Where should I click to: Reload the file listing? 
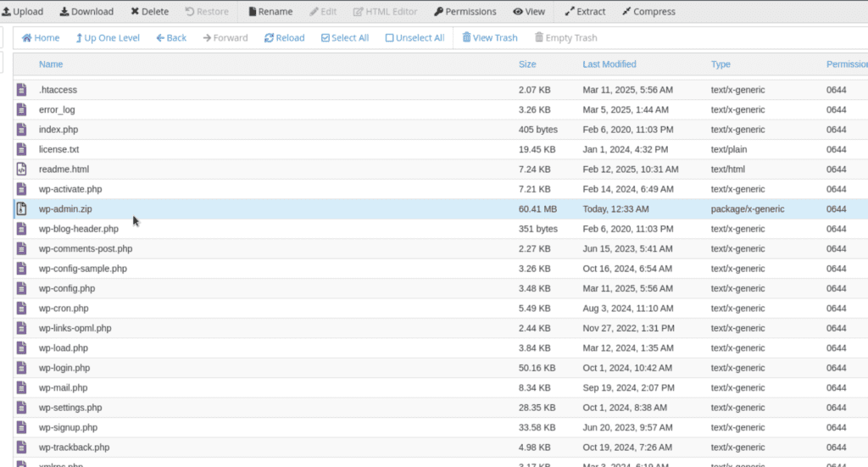coord(285,37)
